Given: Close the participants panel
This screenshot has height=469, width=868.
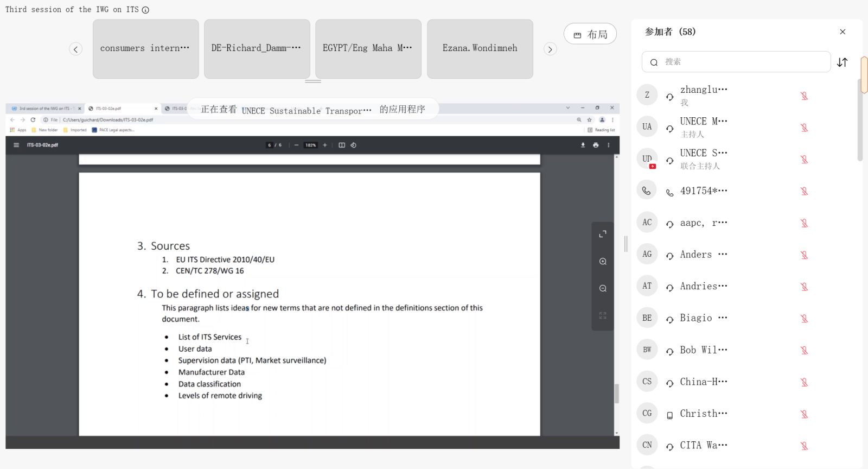Looking at the screenshot, I should 843,32.
